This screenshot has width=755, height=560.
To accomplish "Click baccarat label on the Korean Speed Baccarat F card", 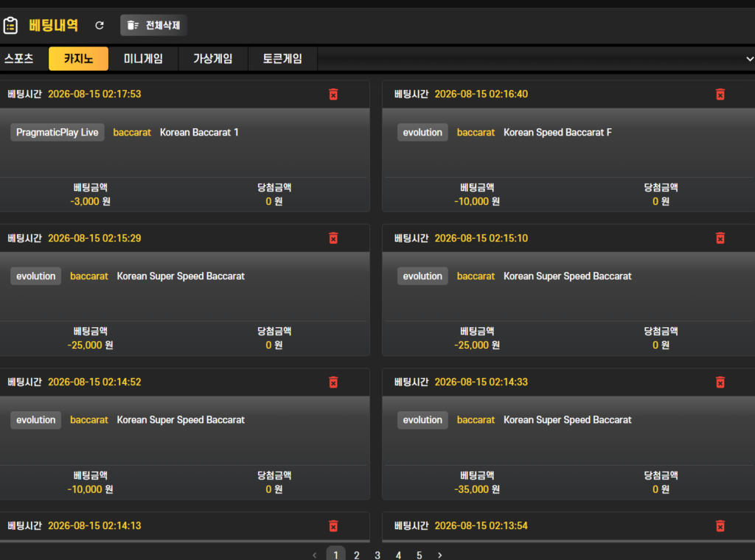I will click(476, 133).
